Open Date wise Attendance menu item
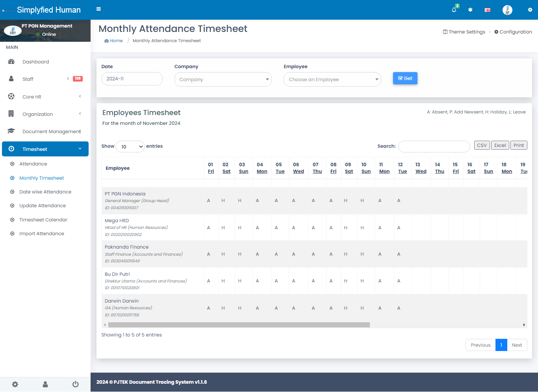 tap(45, 192)
